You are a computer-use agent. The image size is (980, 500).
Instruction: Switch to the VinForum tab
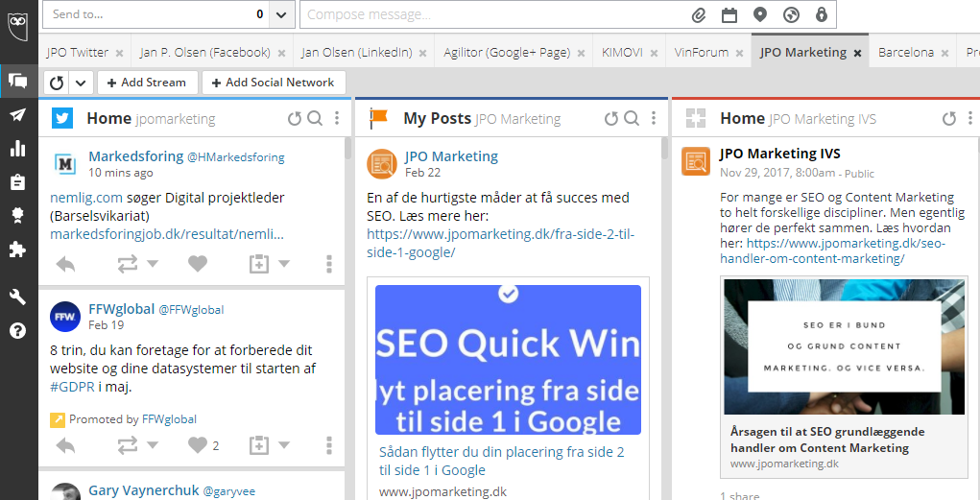tap(702, 53)
